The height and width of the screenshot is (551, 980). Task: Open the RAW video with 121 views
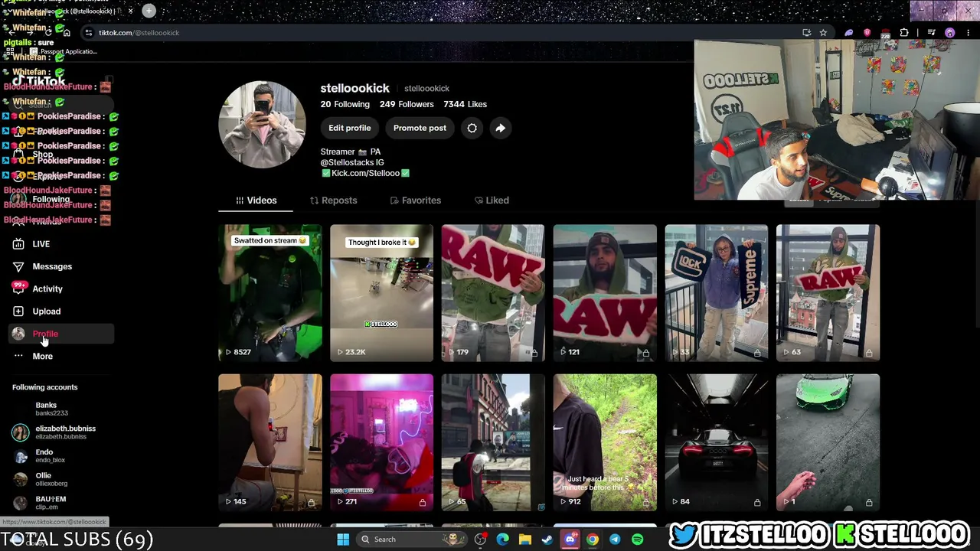(x=605, y=292)
